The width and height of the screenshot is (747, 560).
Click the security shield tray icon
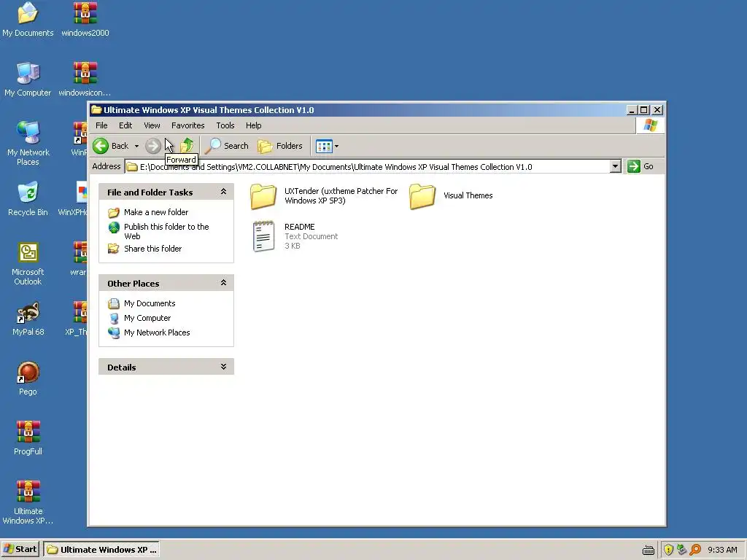tap(668, 550)
